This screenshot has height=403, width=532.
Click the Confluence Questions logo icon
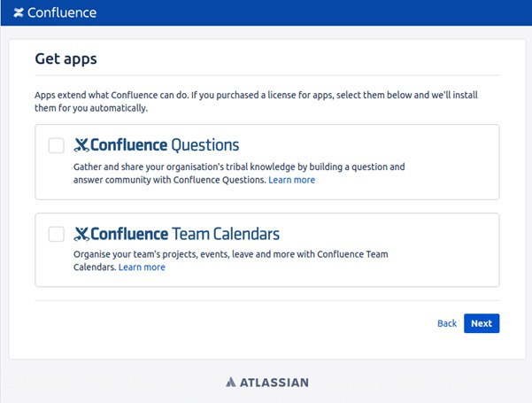coord(81,145)
